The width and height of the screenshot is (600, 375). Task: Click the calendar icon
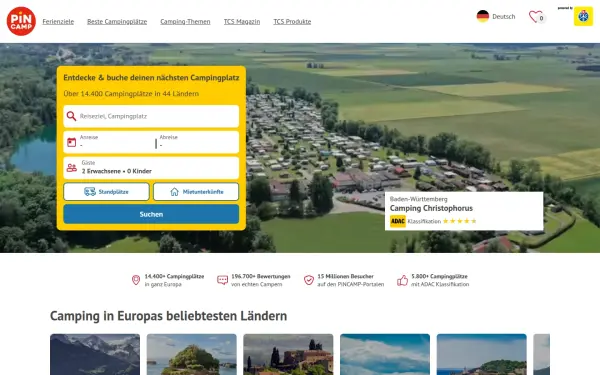point(72,142)
